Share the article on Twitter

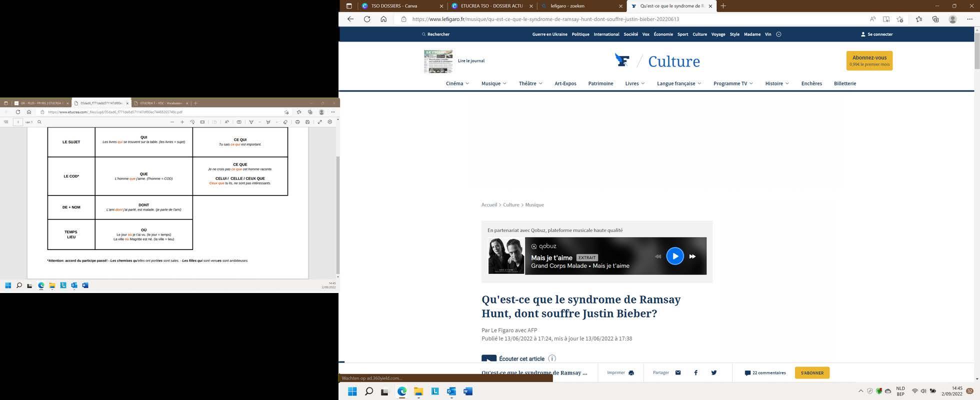(714, 372)
